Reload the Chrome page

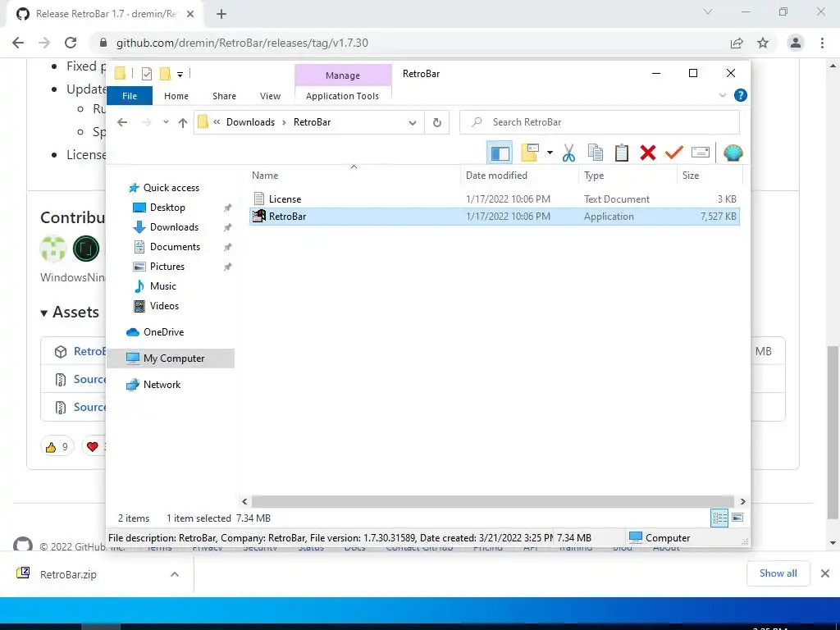(x=71, y=43)
